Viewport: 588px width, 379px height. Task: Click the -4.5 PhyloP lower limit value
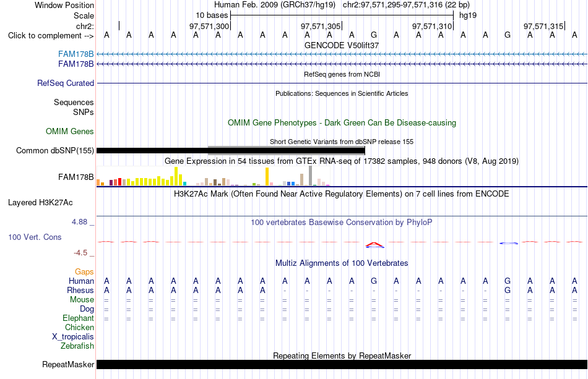80,253
